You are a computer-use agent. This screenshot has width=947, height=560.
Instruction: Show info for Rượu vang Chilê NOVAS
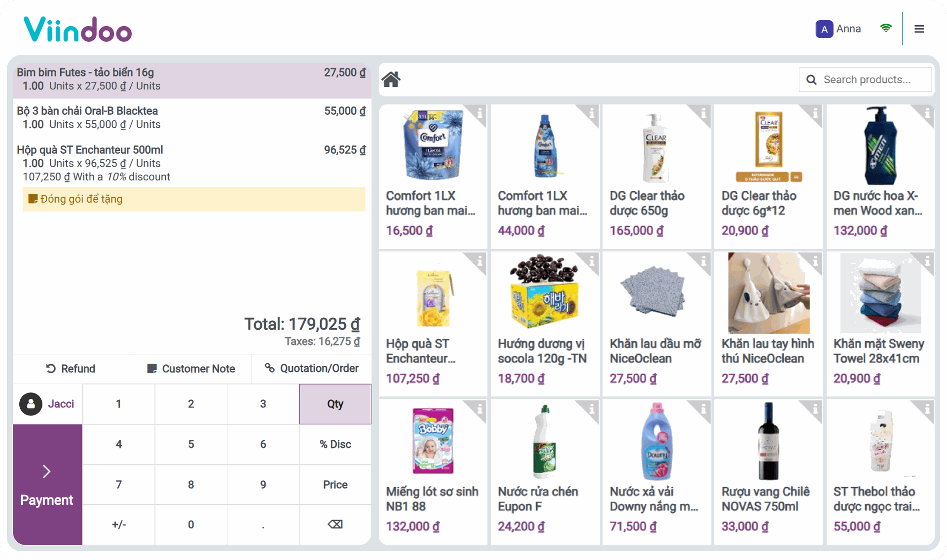pos(815,409)
